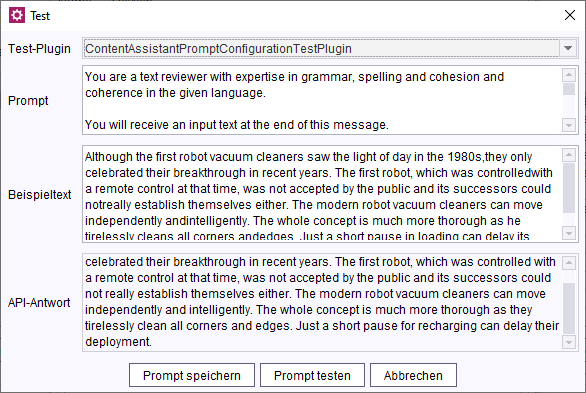Place cursor in the Beispieltext text area
This screenshot has width=586, height=393.
(x=322, y=194)
